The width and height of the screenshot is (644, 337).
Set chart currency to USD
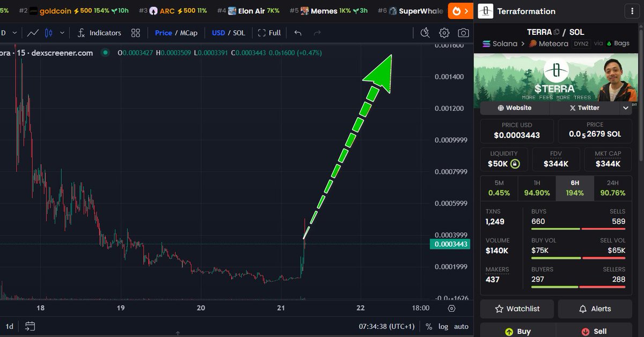(x=218, y=33)
